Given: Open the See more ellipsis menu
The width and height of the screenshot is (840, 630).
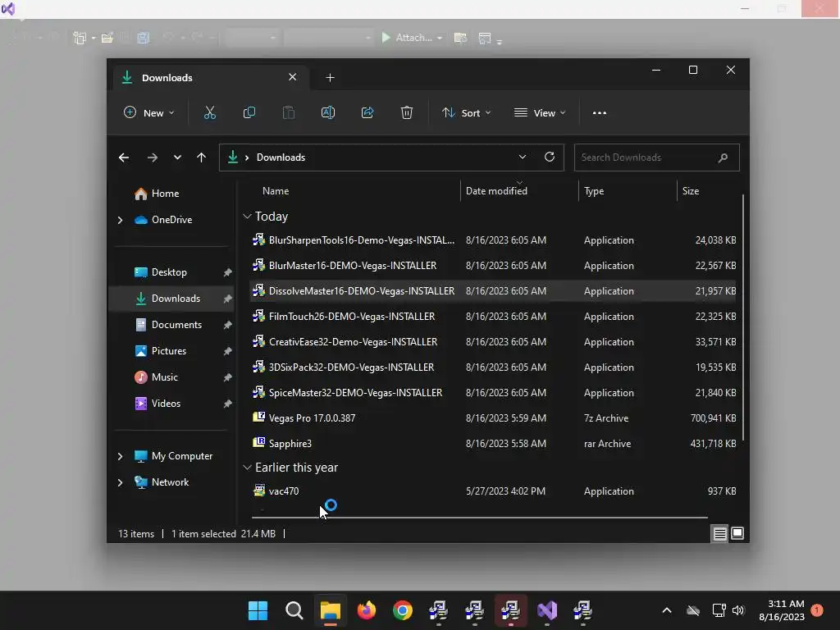Looking at the screenshot, I should (x=600, y=113).
